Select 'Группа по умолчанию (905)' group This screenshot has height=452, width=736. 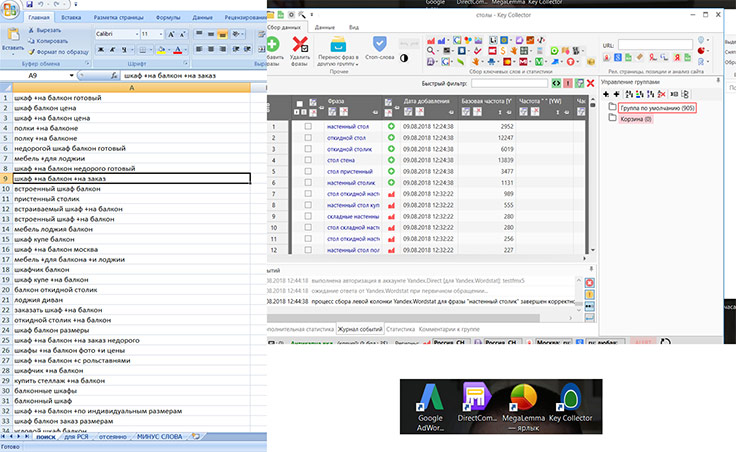(x=655, y=107)
